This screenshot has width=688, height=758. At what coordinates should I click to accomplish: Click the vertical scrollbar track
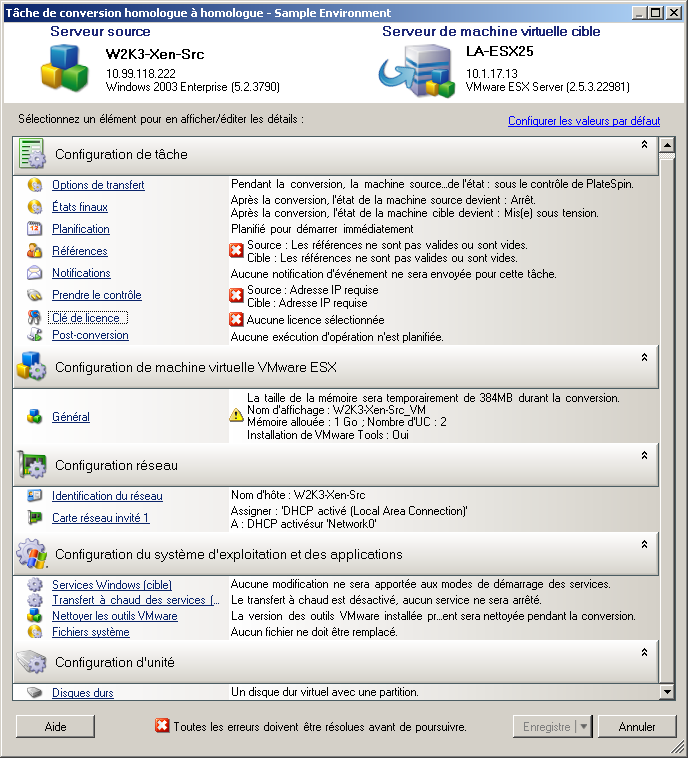[x=667, y=421]
